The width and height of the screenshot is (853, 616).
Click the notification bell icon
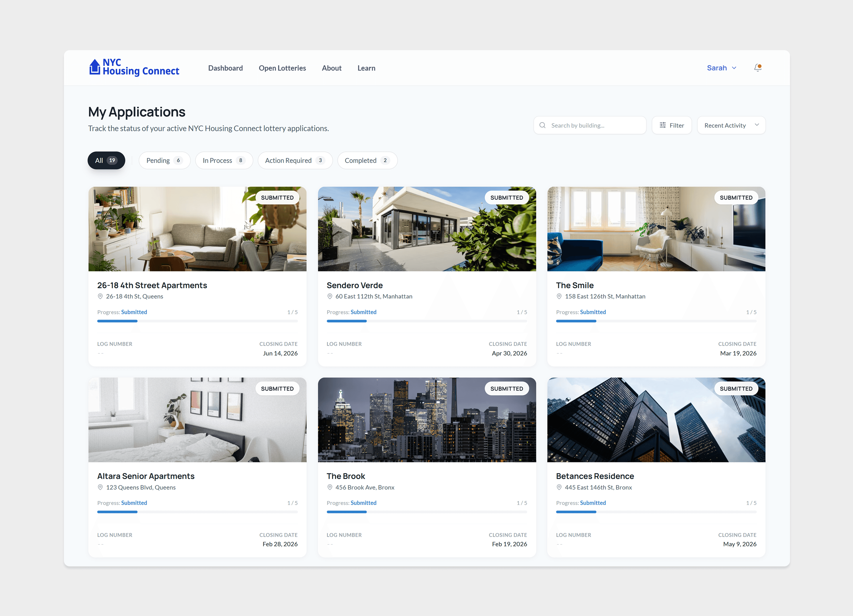pyautogui.click(x=757, y=68)
